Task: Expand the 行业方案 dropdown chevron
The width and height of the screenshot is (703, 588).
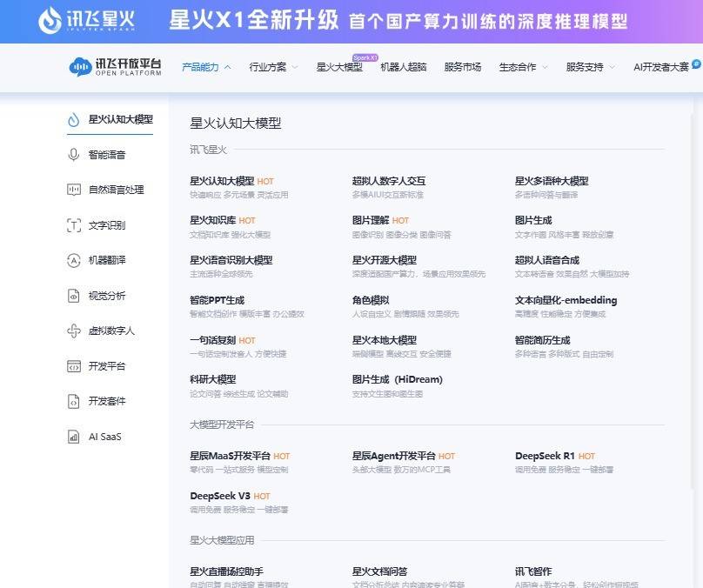Action: coord(295,67)
